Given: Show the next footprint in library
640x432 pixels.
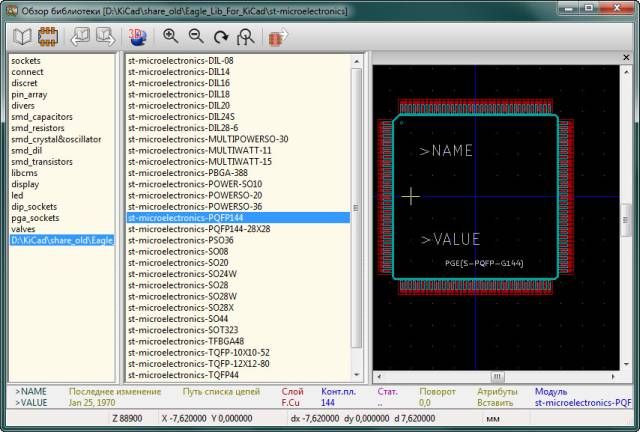Looking at the screenshot, I should [106, 37].
